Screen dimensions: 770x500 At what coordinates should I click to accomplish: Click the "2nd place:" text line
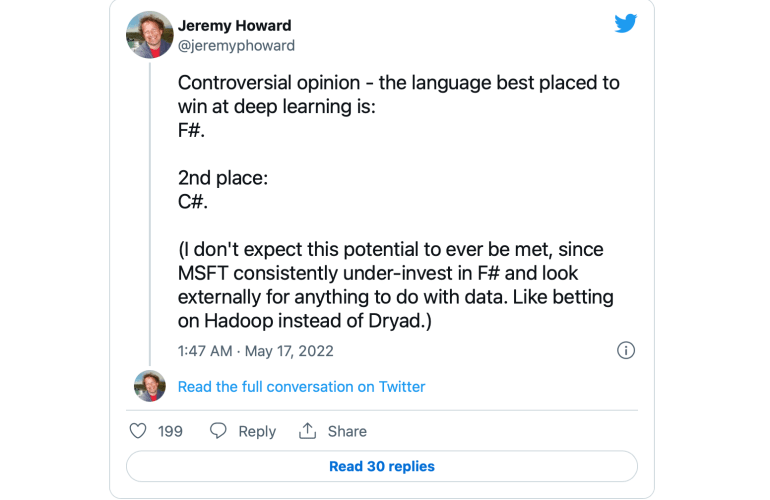[223, 177]
